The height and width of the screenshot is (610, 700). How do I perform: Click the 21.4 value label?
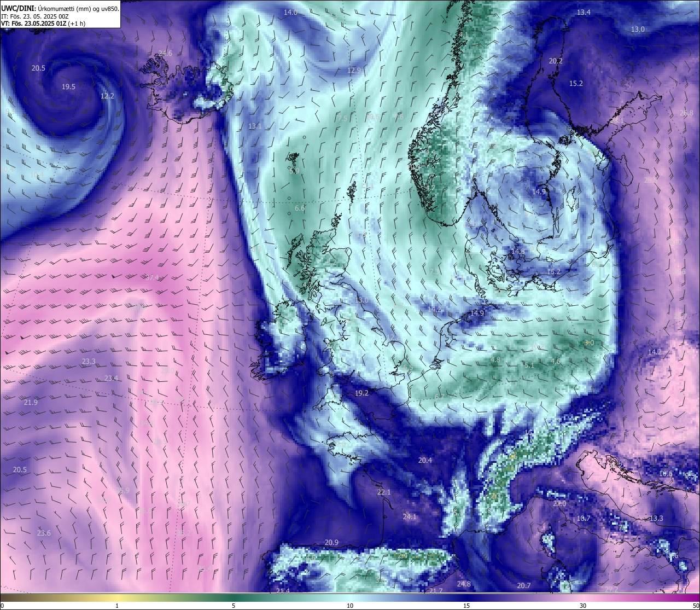[x=283, y=591]
